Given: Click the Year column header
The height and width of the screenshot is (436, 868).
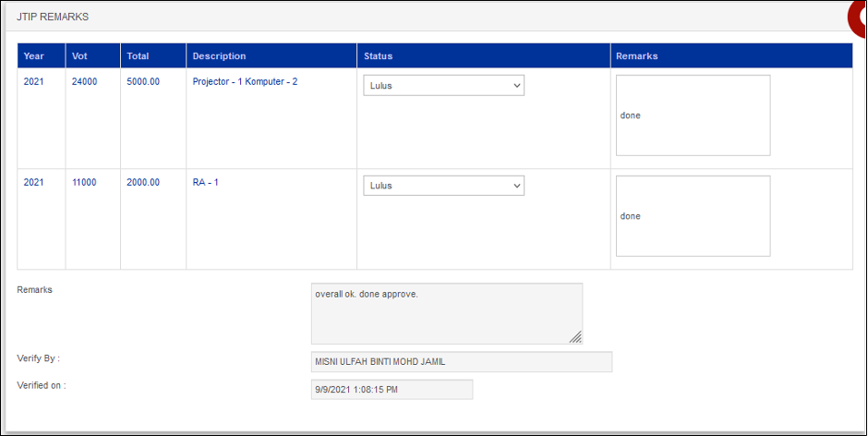Looking at the screenshot, I should coord(34,56).
